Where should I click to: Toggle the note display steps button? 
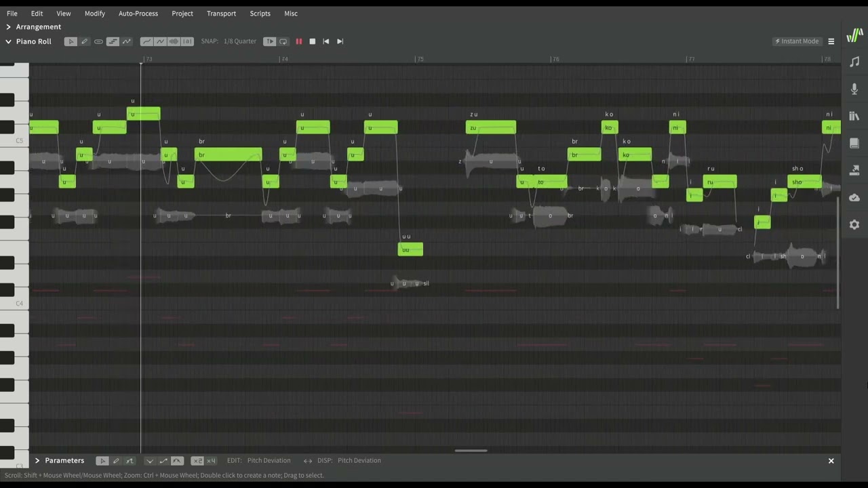click(113, 41)
